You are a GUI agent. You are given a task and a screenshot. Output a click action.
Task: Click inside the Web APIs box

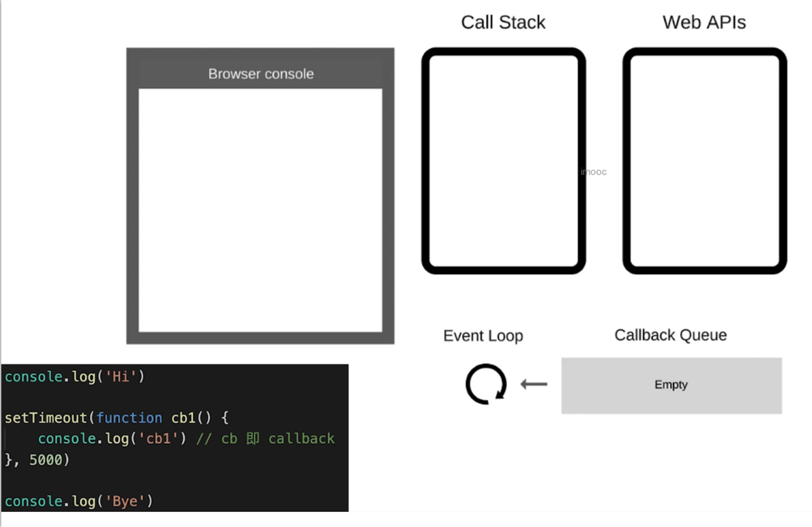point(704,161)
